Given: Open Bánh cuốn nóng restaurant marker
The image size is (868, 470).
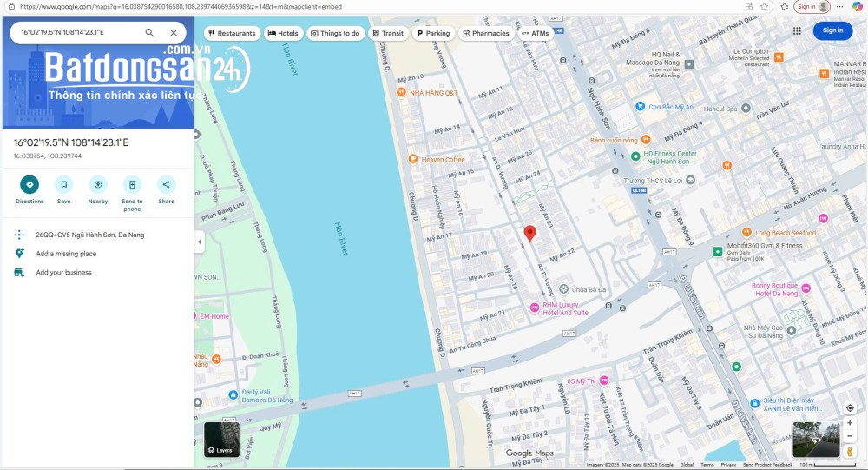Looking at the screenshot, I should click(646, 140).
